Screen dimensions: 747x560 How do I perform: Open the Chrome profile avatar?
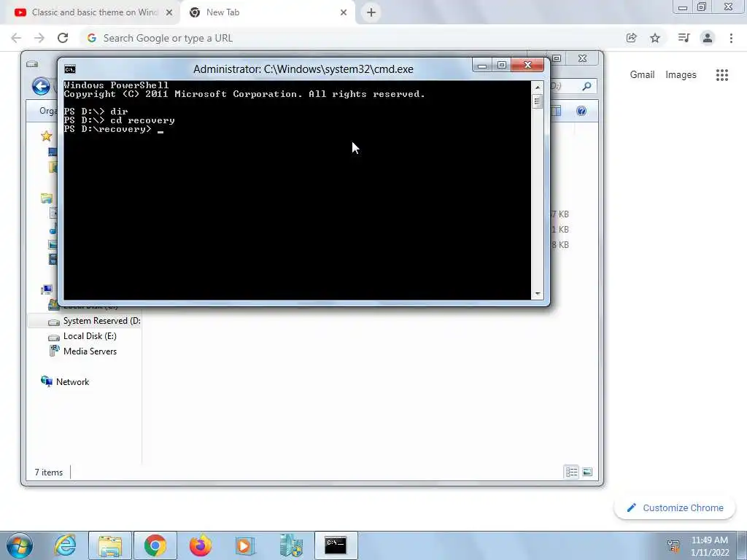click(x=708, y=38)
